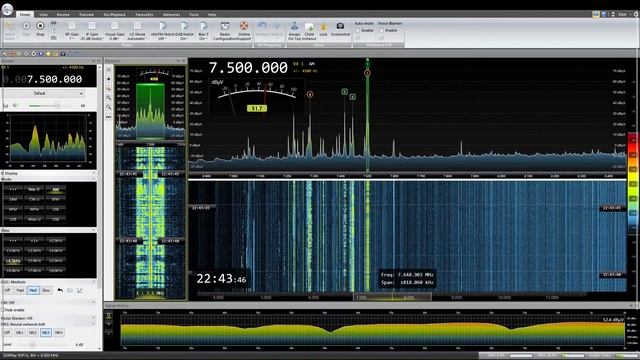
Task: Select the AM mode button
Action: 55,189
